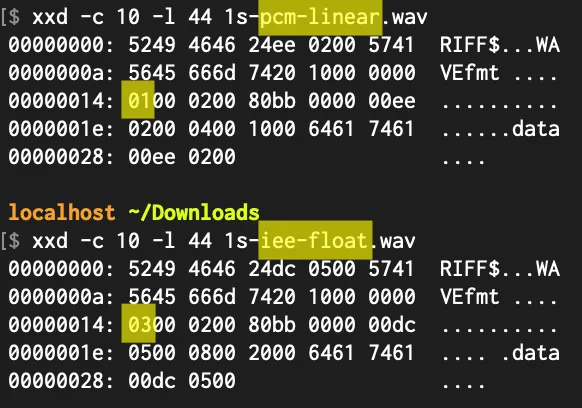582x408 pixels.
Task: Click the 24ee hex value
Action: coord(272,45)
